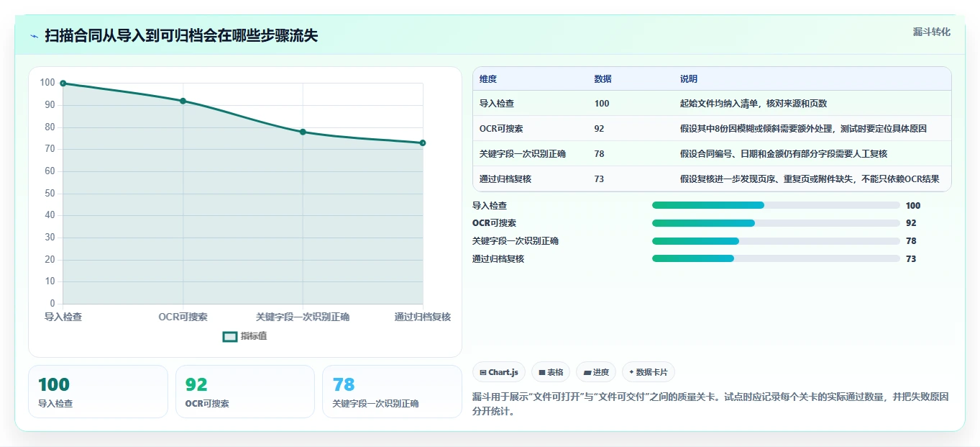Select the chart data point for 通过归档复核
Image resolution: width=980 pixels, height=447 pixels.
(423, 143)
